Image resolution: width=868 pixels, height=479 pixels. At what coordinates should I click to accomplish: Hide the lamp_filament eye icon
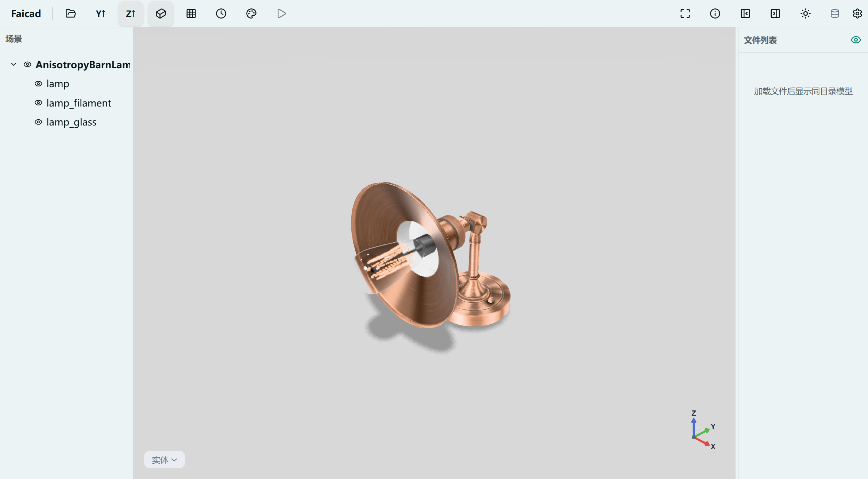tap(38, 103)
